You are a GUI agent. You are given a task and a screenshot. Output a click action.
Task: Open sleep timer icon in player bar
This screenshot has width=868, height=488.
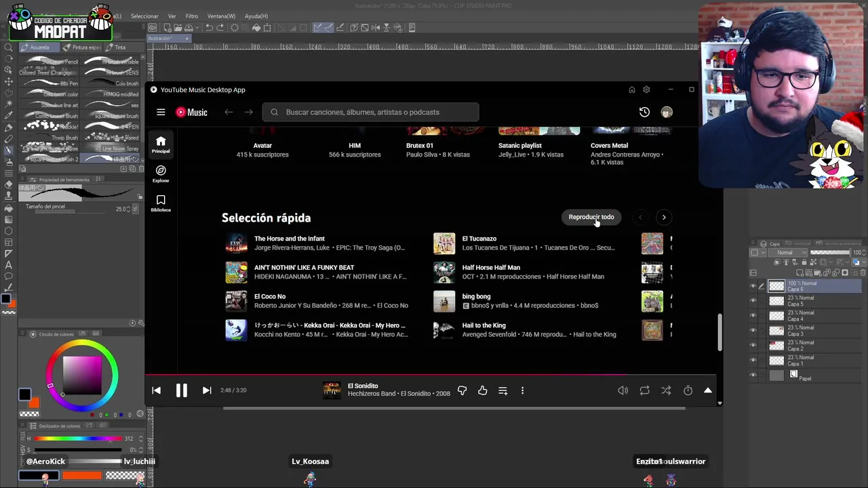(688, 390)
